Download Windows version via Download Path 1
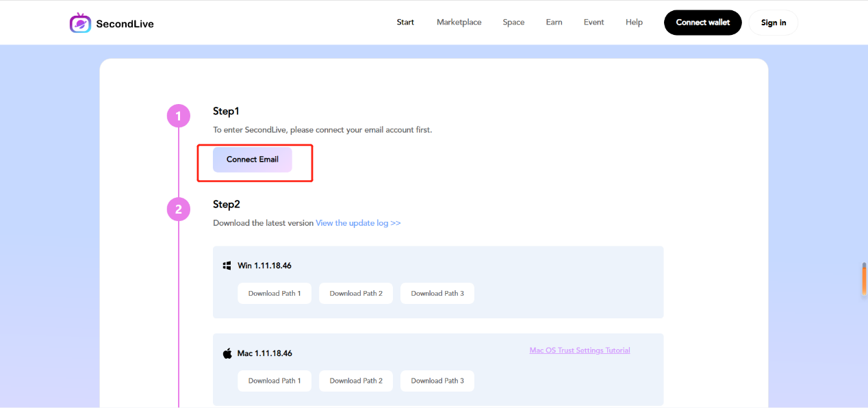This screenshot has height=408, width=868. pos(274,293)
